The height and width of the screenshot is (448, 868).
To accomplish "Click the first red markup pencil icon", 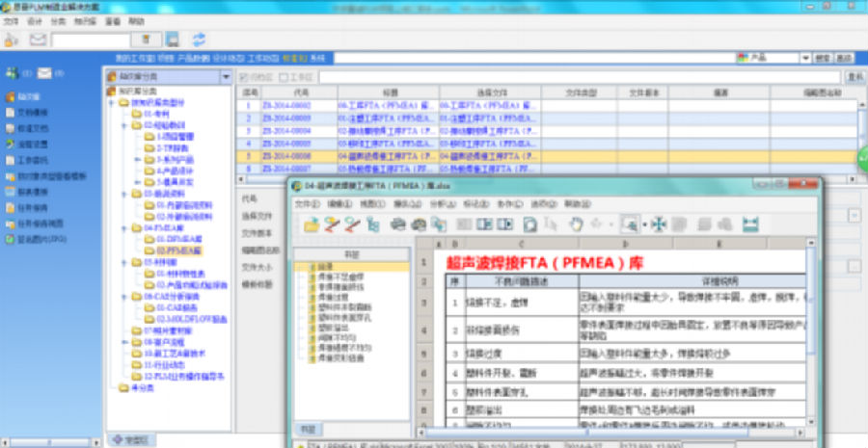I will tap(332, 224).
